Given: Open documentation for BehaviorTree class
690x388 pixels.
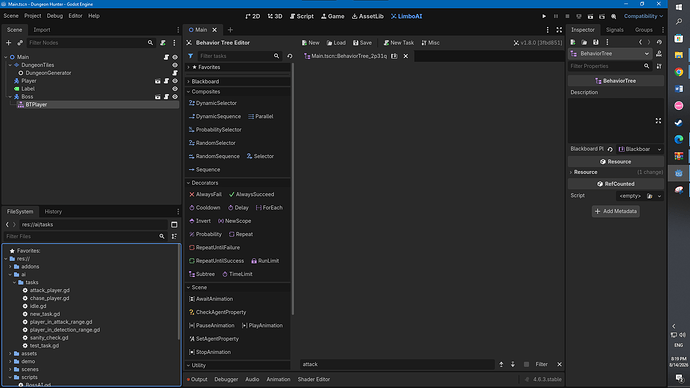Looking at the screenshot, I should coord(659,54).
